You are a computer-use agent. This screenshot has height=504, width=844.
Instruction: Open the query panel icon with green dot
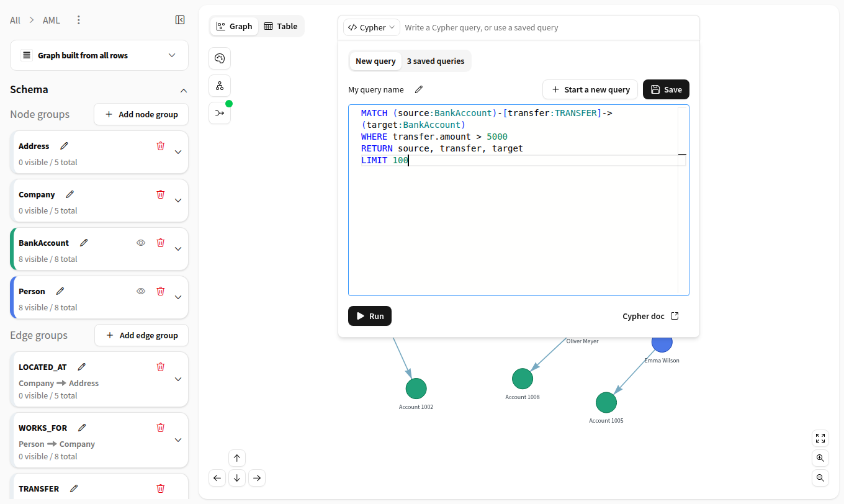click(x=220, y=113)
